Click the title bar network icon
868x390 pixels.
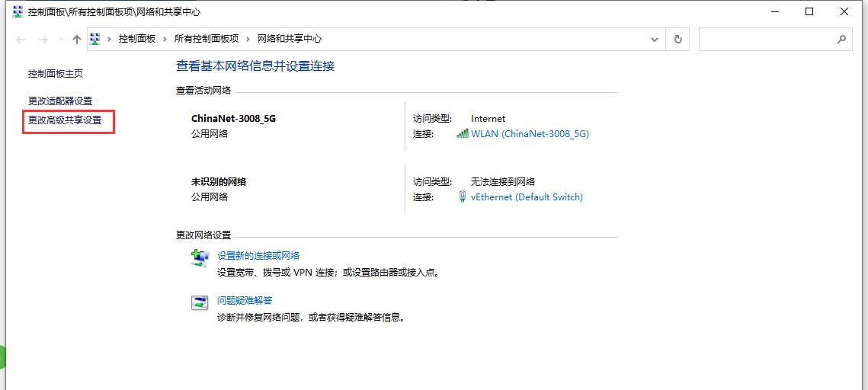[18, 11]
